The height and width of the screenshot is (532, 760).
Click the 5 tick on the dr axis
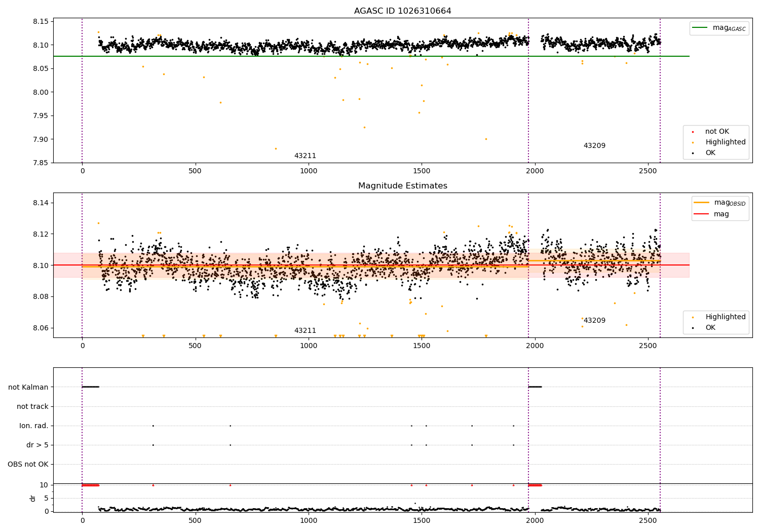pos(46,499)
